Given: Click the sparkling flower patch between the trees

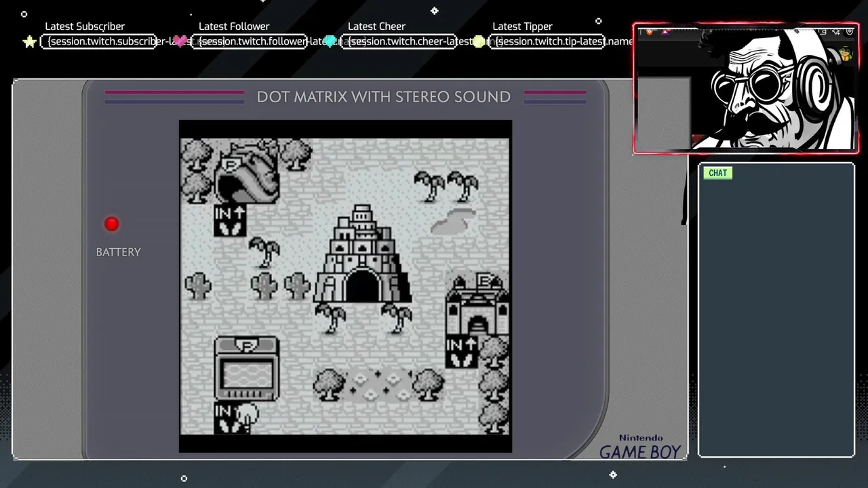Looking at the screenshot, I should [379, 385].
